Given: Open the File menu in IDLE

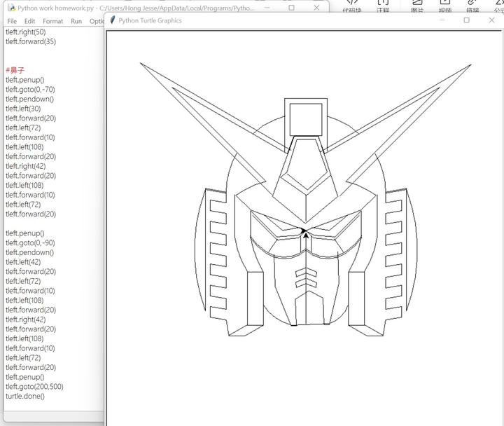Looking at the screenshot, I should [12, 21].
